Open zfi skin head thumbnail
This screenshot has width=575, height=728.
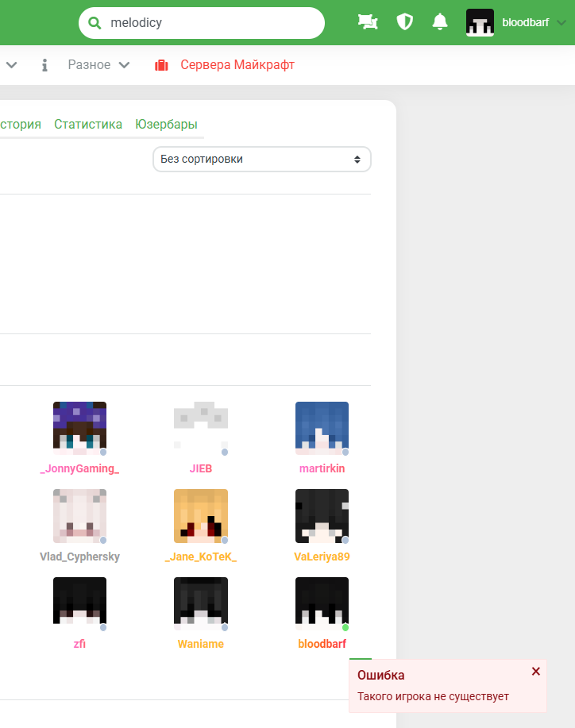(80, 603)
